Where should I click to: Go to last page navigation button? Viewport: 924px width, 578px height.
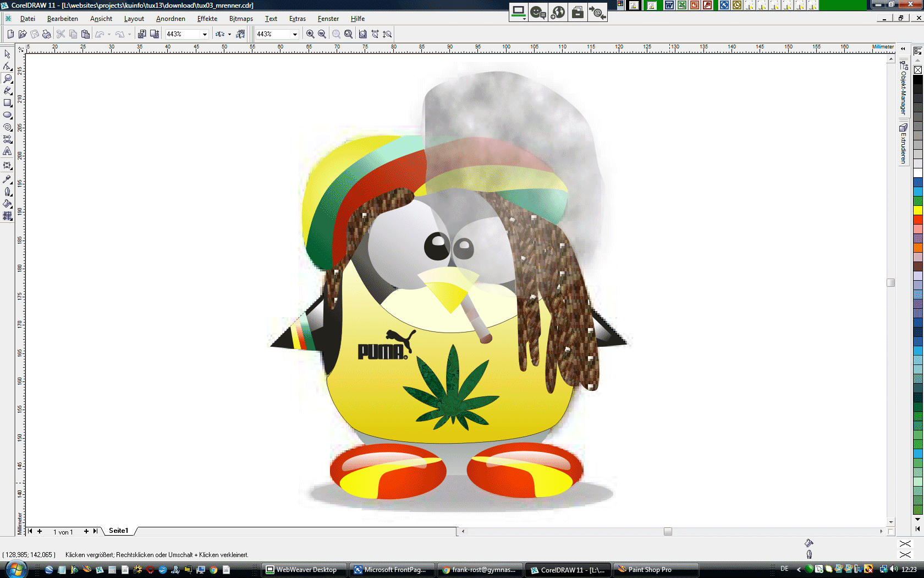pos(95,531)
